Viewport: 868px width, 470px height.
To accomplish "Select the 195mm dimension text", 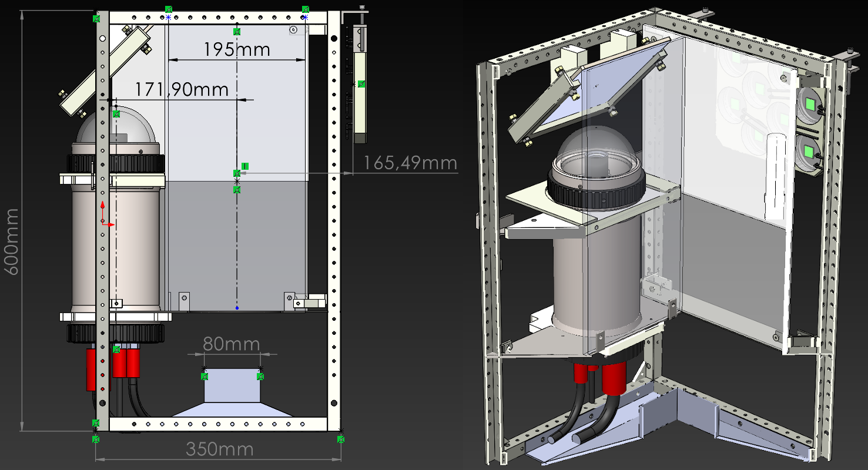I will [237, 49].
